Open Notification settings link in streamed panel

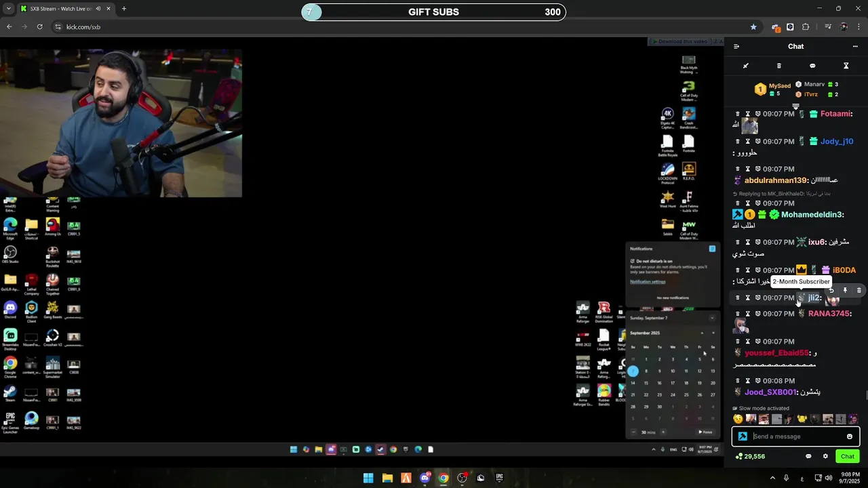648,282
